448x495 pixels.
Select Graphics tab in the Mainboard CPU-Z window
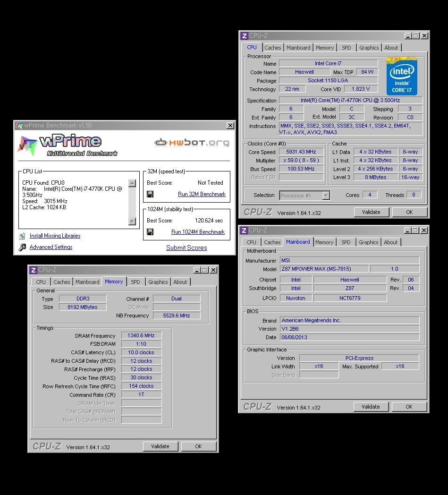369,242
